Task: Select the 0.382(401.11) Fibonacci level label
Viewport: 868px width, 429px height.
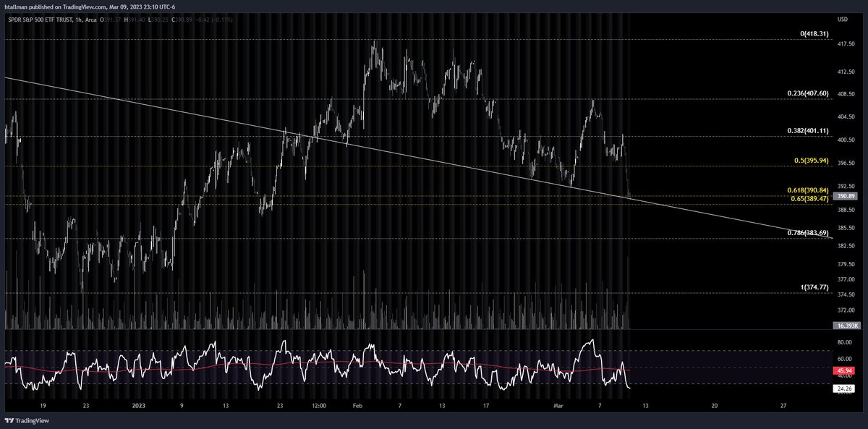Action: coord(808,131)
